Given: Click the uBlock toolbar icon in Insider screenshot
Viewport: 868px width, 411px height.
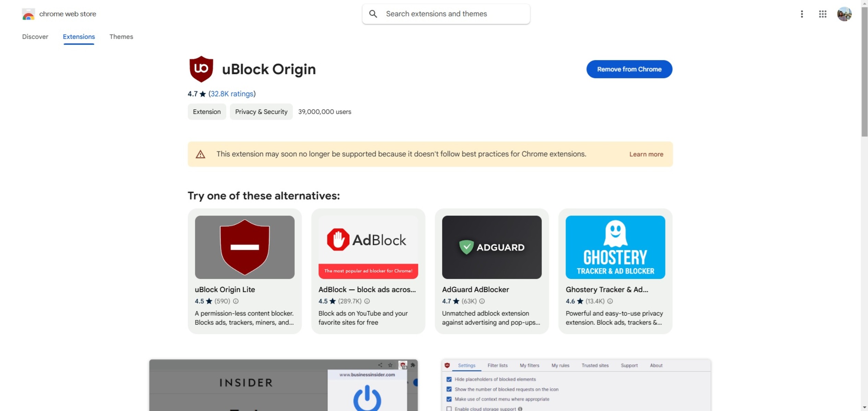Looking at the screenshot, I should 403,365.
